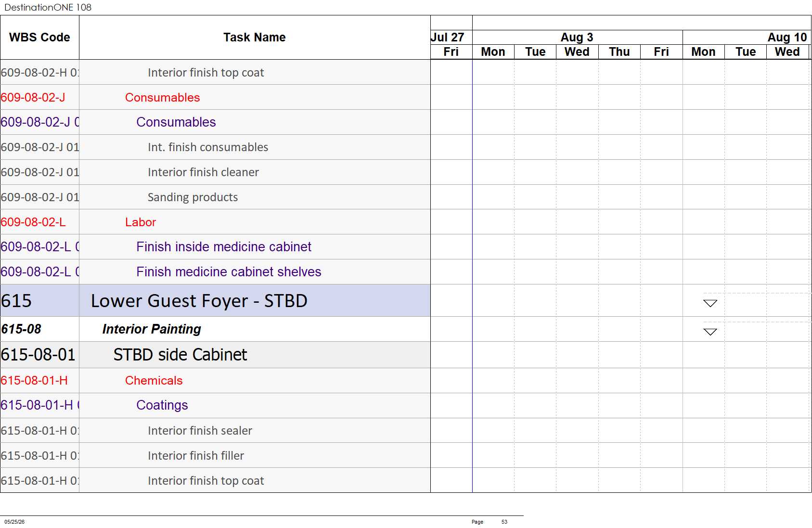Select the summary triangle marker in Interior Painting row
Viewport: 812px width, 528px height.
pyautogui.click(x=710, y=332)
